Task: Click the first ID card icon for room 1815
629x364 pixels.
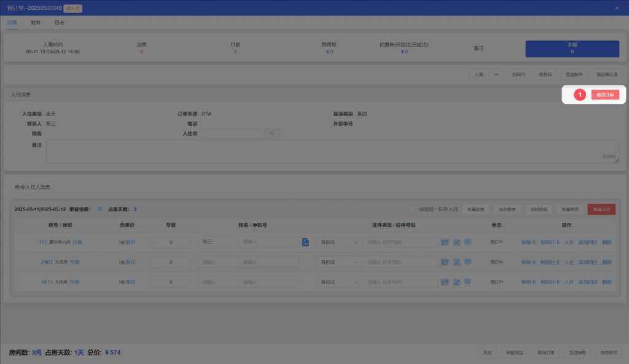Action: (445, 282)
